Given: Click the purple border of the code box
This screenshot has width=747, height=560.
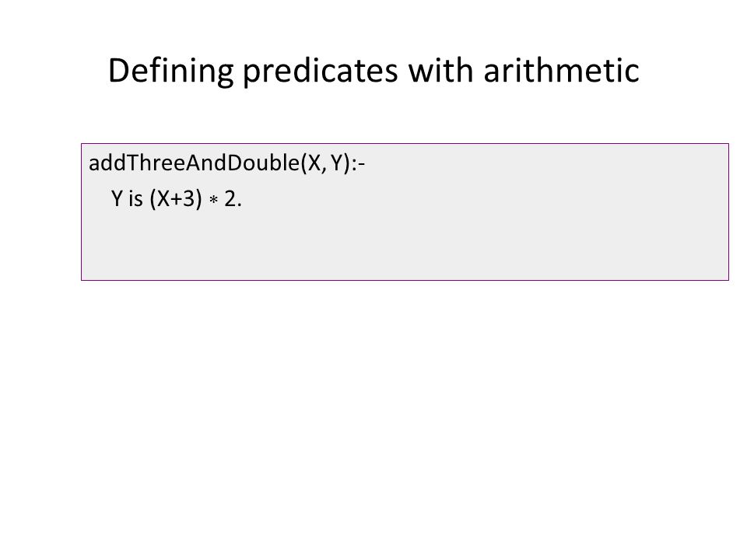Looking at the screenshot, I should pyautogui.click(x=405, y=143).
